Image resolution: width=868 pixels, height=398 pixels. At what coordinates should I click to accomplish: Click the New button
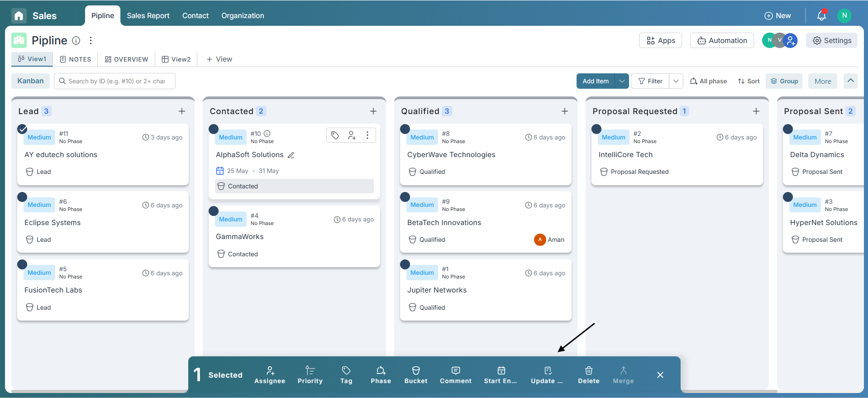pyautogui.click(x=777, y=15)
